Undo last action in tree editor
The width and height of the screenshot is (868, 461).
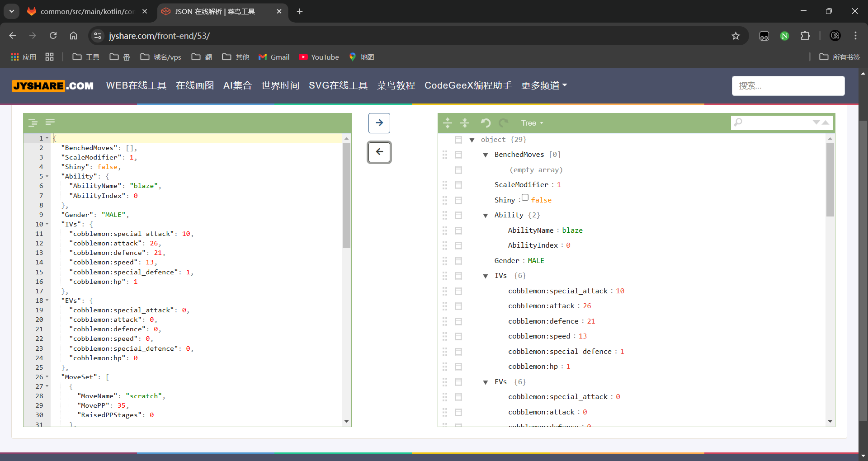[486, 123]
